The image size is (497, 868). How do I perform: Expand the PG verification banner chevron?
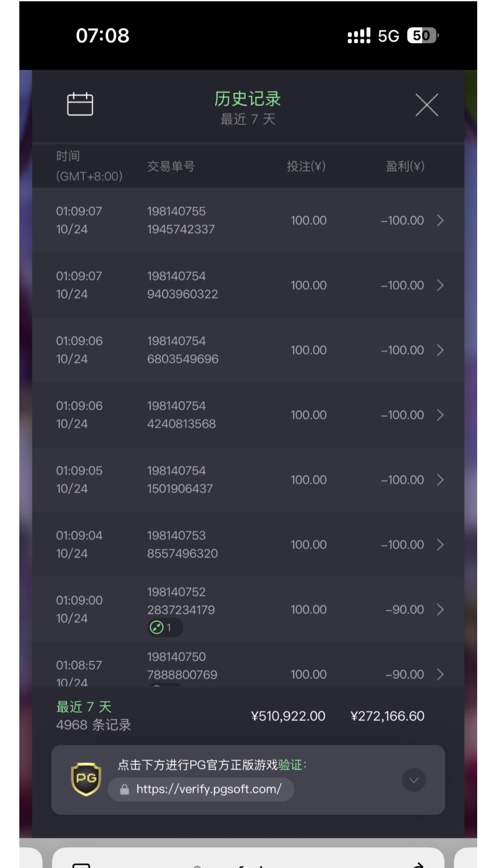pos(414,780)
